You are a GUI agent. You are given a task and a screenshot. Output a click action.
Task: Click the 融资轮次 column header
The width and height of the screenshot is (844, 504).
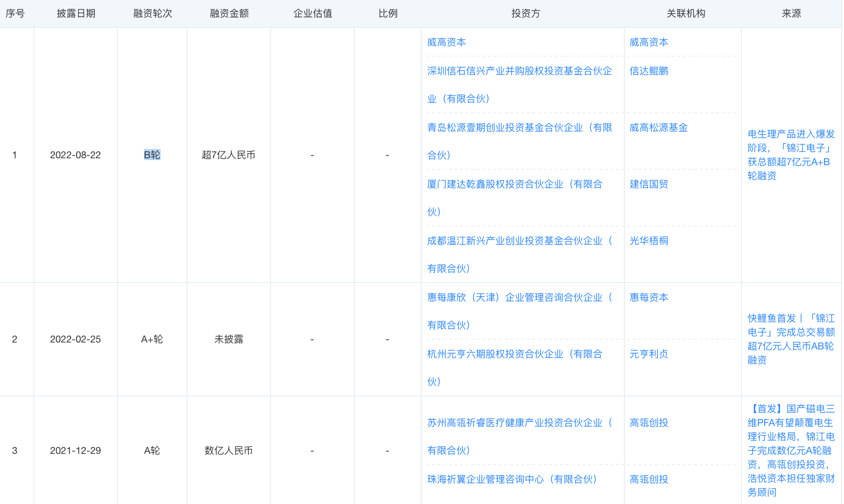click(x=152, y=13)
